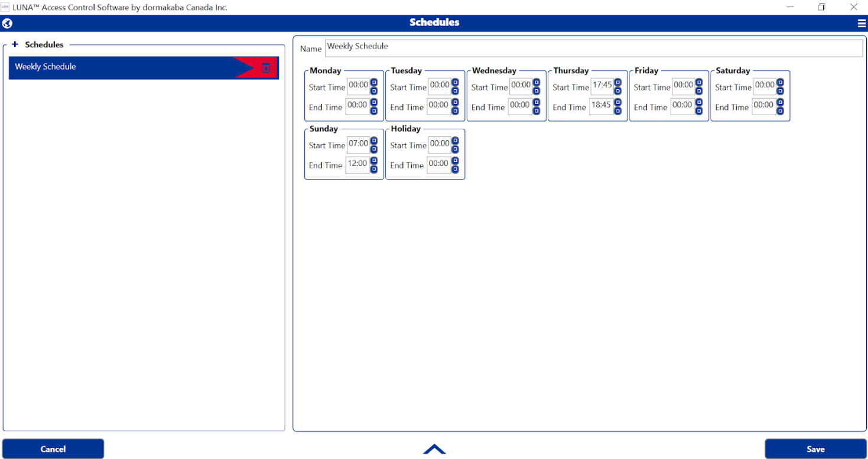Click the lower spinner button for Friday End Time
The height and width of the screenshot is (459, 868).
point(699,111)
